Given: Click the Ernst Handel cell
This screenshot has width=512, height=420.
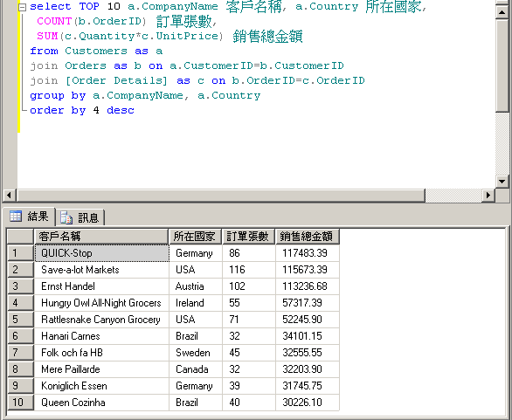Looking at the screenshot, I should click(101, 286).
